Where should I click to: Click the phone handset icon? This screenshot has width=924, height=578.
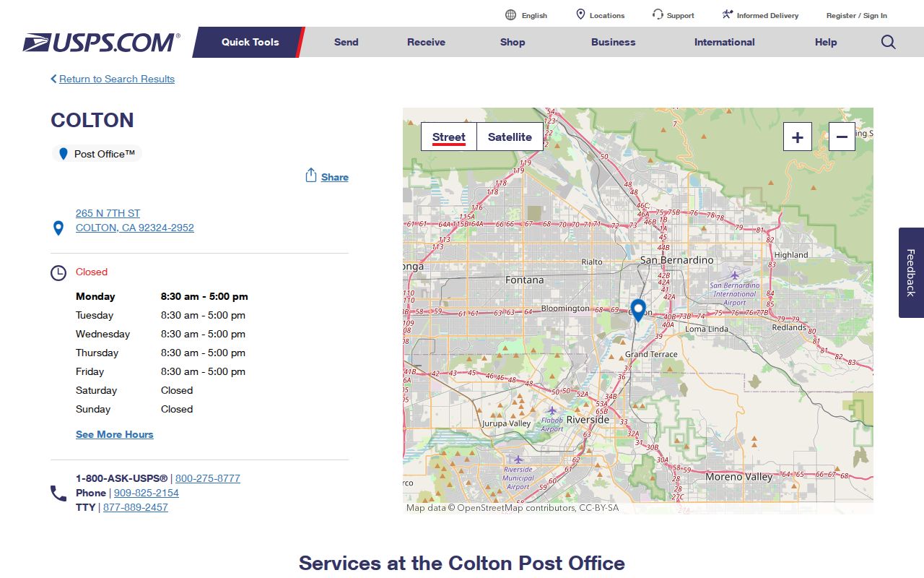pyautogui.click(x=58, y=493)
